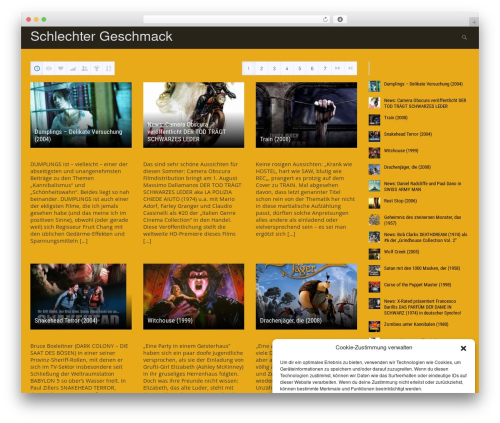Sort posts by date clock icon
This screenshot has height=423, width=500.
tap(37, 68)
